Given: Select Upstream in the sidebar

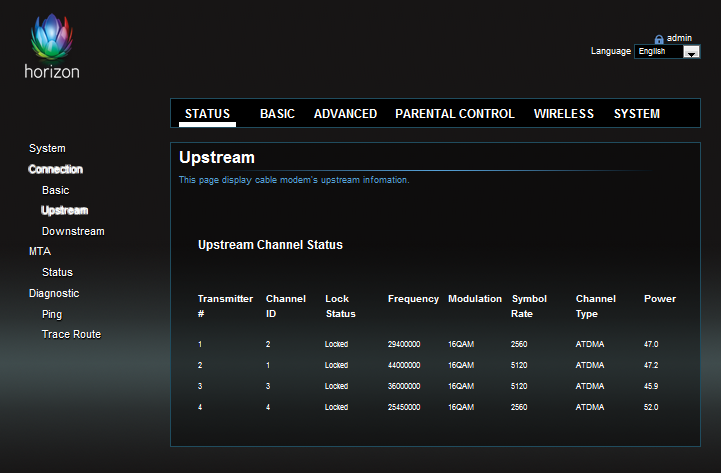Looking at the screenshot, I should point(65,211).
